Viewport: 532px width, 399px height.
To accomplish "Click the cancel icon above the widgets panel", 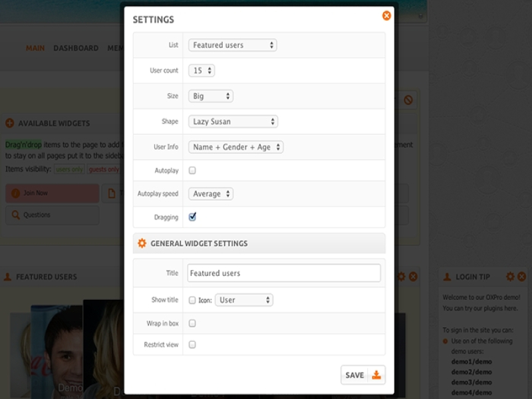I will click(x=408, y=100).
